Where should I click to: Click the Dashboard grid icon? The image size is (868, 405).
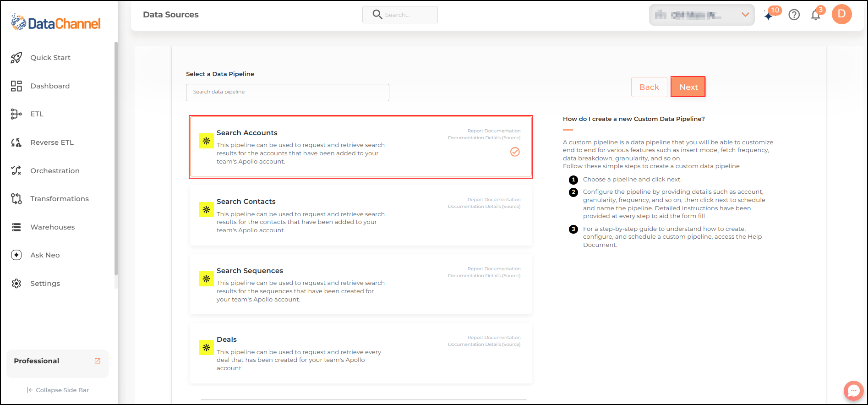click(16, 86)
